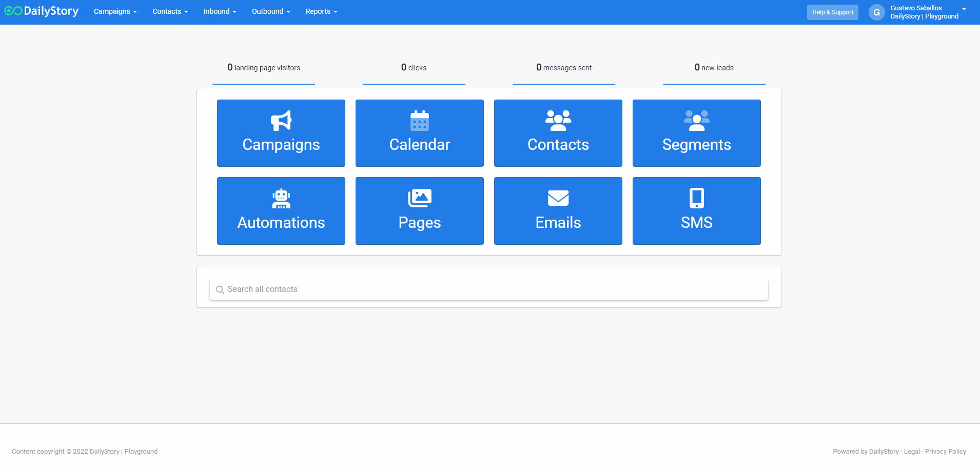Screen dimensions: 980x466
Task: Open the Reports menu
Action: 321,11
